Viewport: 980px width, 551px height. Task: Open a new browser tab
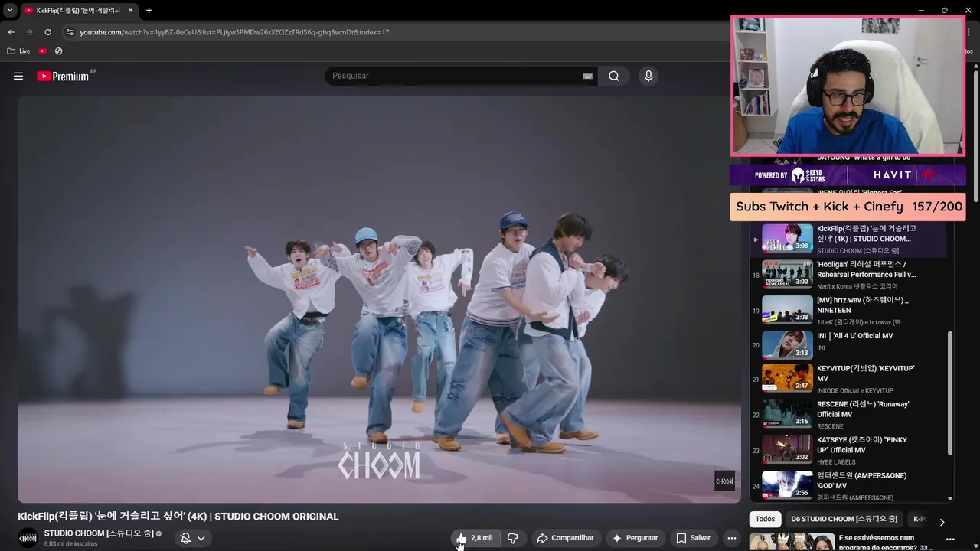click(149, 10)
